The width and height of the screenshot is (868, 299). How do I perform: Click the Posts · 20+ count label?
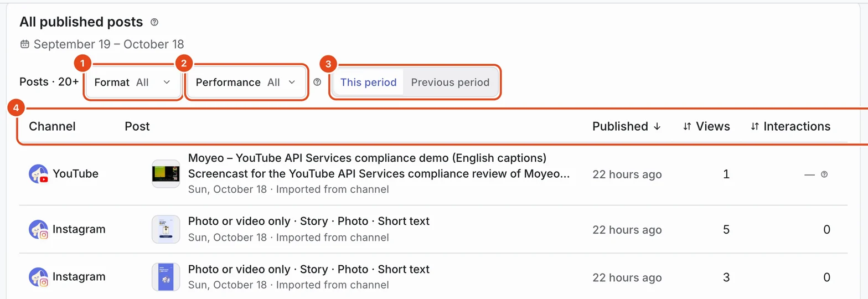point(49,82)
